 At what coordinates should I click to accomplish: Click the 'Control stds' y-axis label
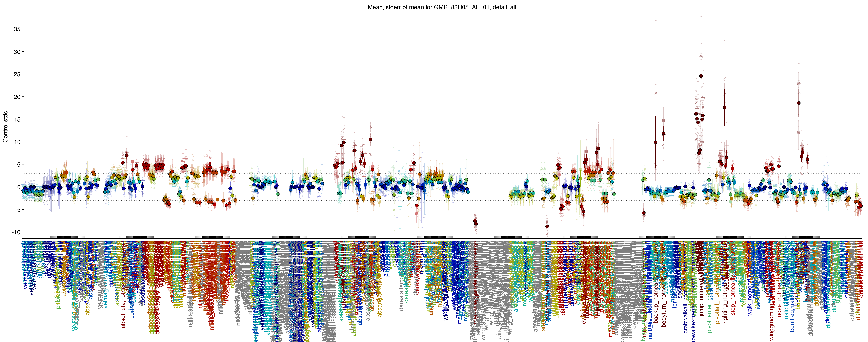click(5, 127)
